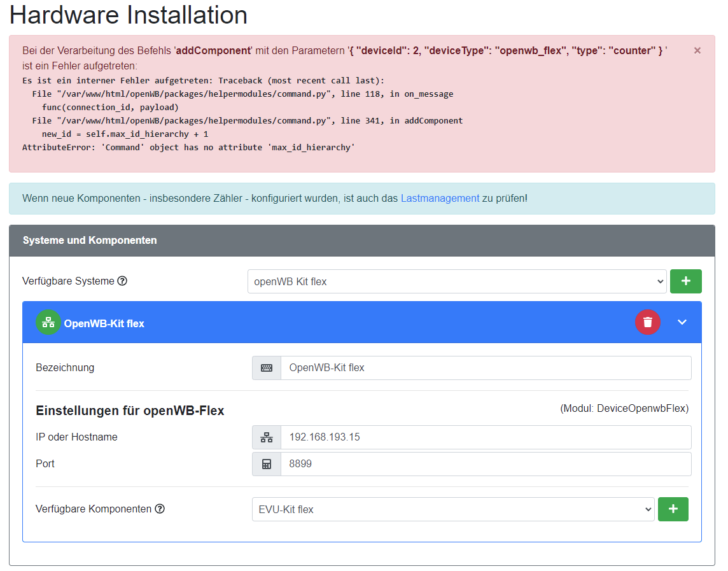This screenshot has height=571, width=728.
Task: Click green network icon in OpenWB-Kit flex header
Action: click(48, 323)
